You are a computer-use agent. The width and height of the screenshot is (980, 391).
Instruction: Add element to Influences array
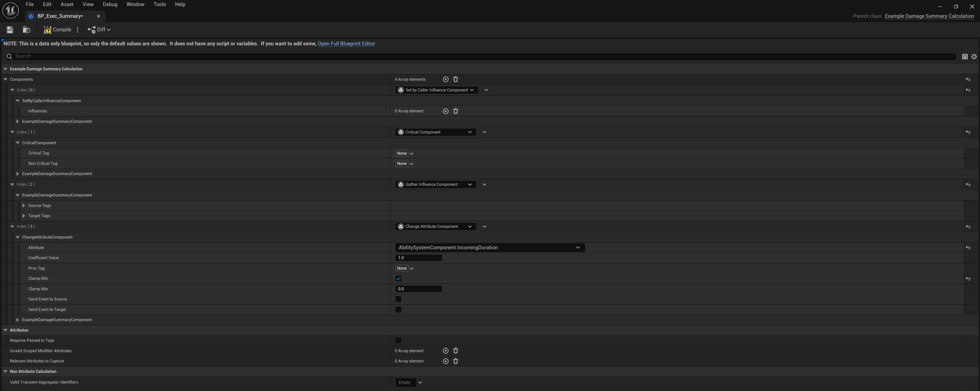click(445, 111)
